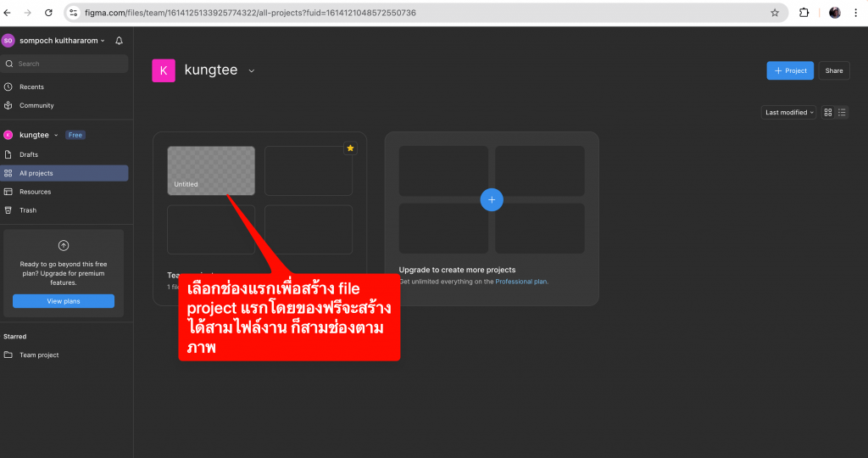Reload the page in the browser
Viewport: 868px width, 458px height.
tap(48, 13)
